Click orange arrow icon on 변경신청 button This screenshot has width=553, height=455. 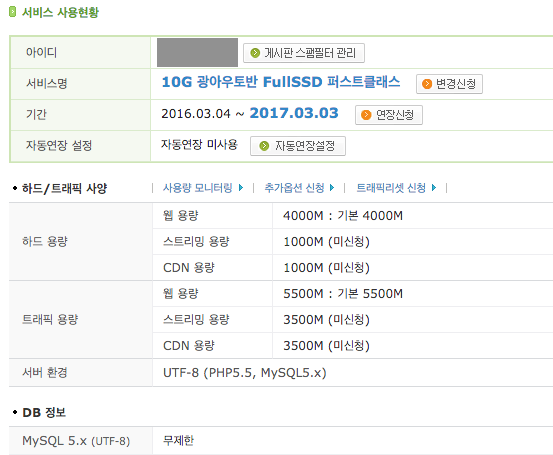pos(427,84)
